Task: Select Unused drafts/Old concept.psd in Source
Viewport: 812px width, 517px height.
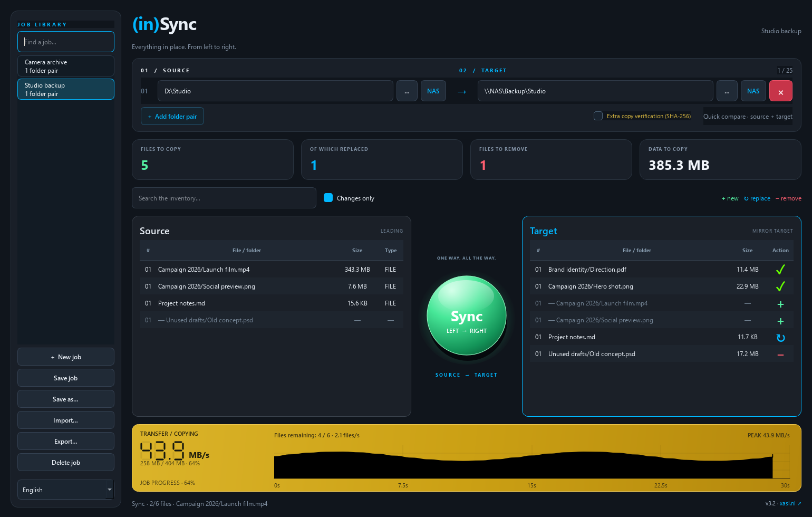Action: [x=272, y=320]
